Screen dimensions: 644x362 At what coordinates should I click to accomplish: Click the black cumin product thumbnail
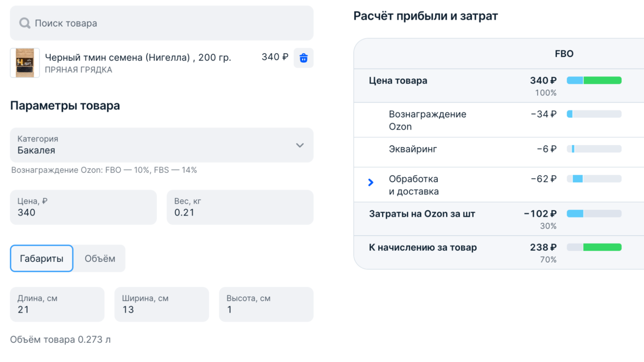click(x=25, y=63)
